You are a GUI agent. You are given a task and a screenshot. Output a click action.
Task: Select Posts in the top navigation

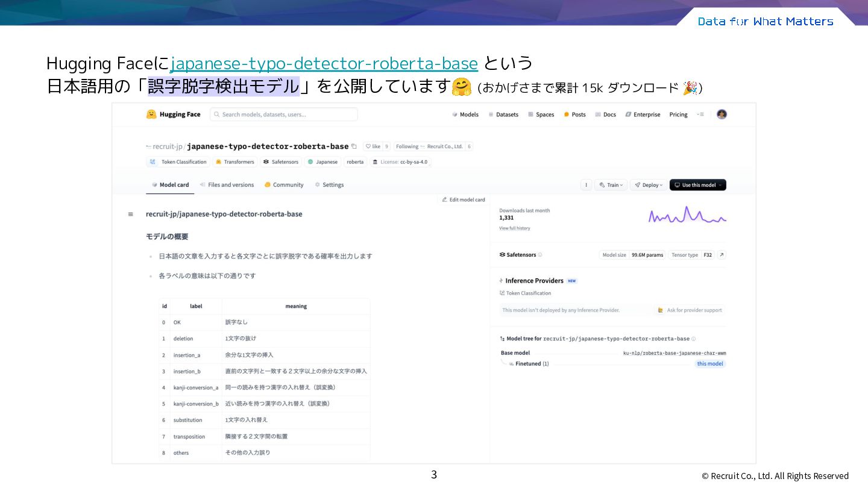(x=575, y=114)
